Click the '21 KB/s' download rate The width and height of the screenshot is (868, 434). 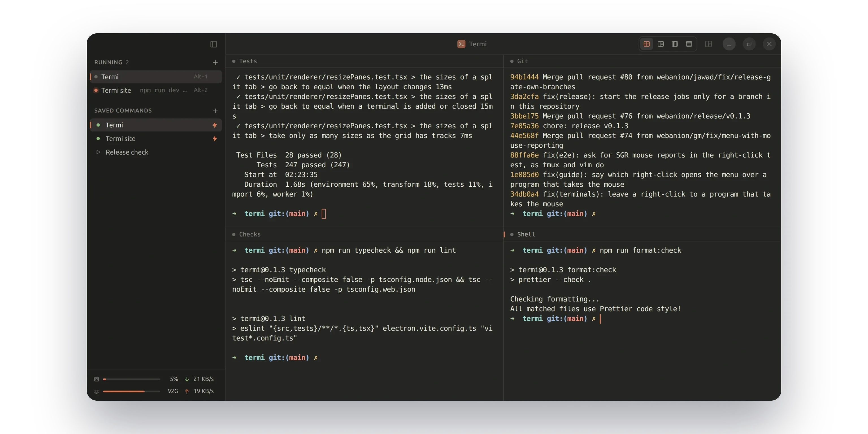(x=203, y=379)
